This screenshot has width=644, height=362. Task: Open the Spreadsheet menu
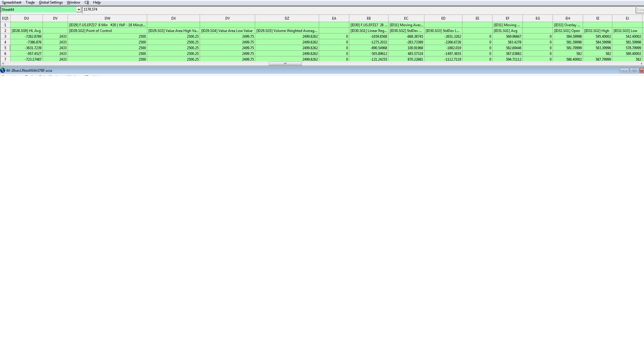[11, 2]
